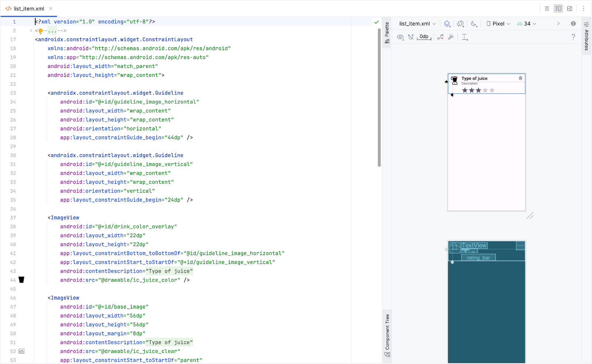This screenshot has height=364, width=592.
Task: Select the rating_bar element in the blueprint
Action: 478,258
